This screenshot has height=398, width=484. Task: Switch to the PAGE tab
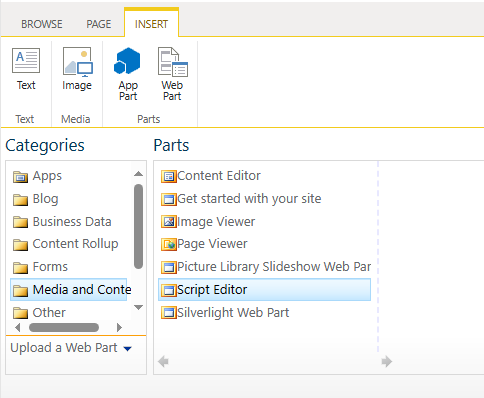click(x=99, y=24)
